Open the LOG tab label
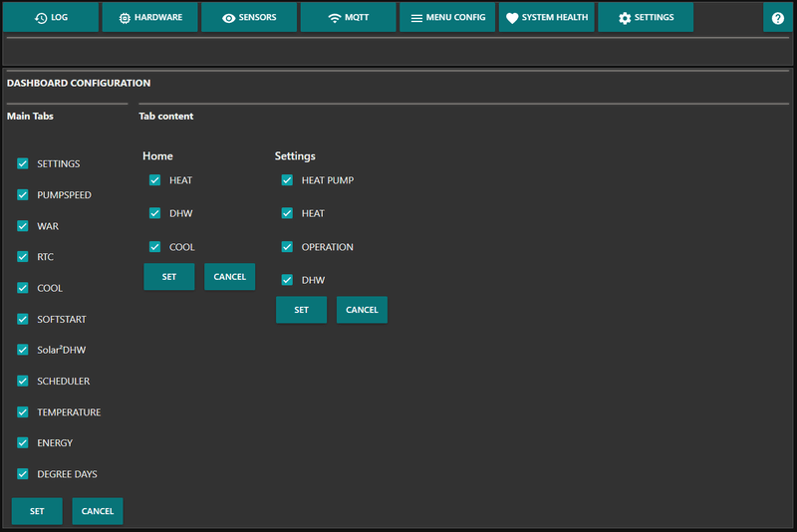The image size is (797, 532). pyautogui.click(x=59, y=17)
